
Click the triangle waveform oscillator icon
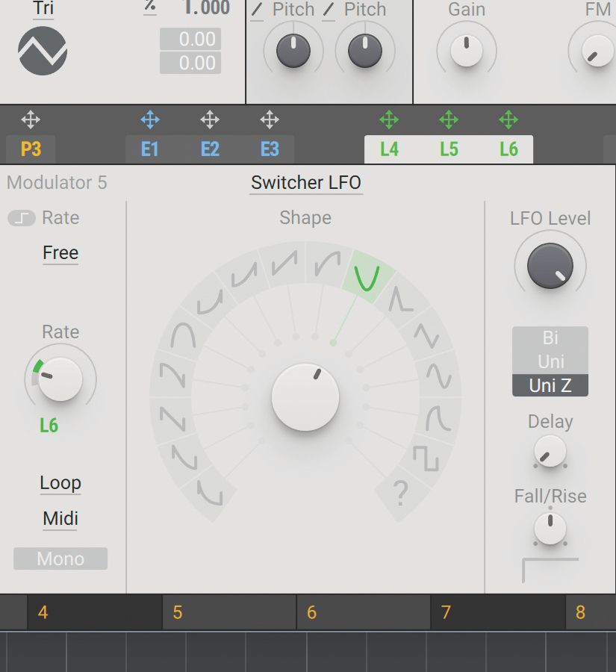[43, 50]
